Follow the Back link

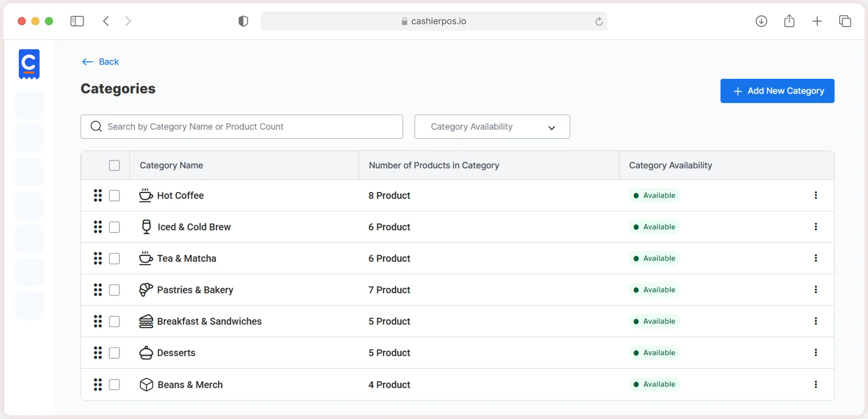(x=100, y=62)
